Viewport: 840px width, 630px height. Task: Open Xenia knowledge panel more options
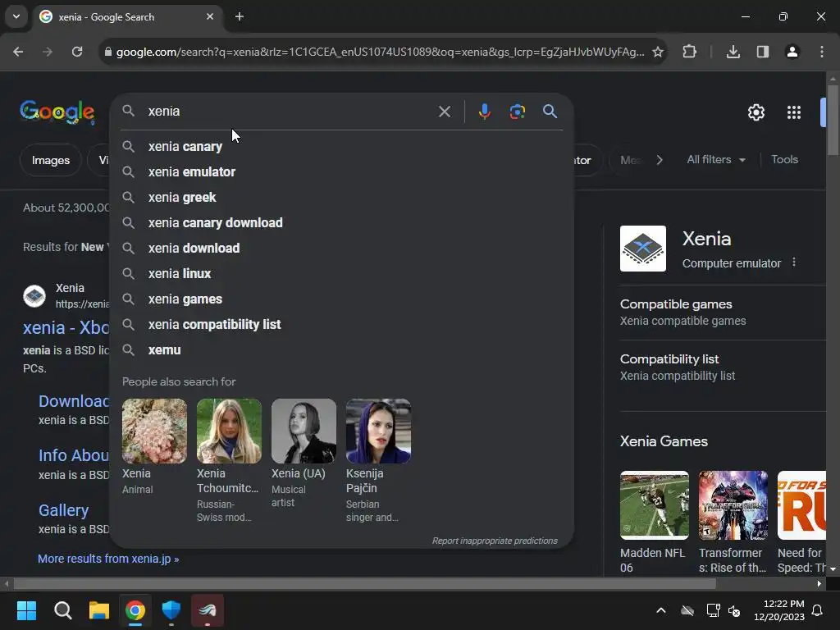click(794, 262)
